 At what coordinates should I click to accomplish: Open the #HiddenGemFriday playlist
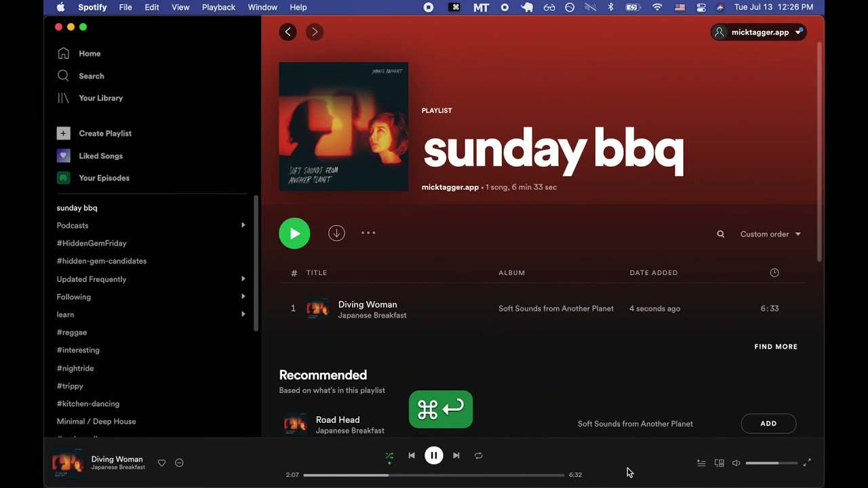[92, 243]
